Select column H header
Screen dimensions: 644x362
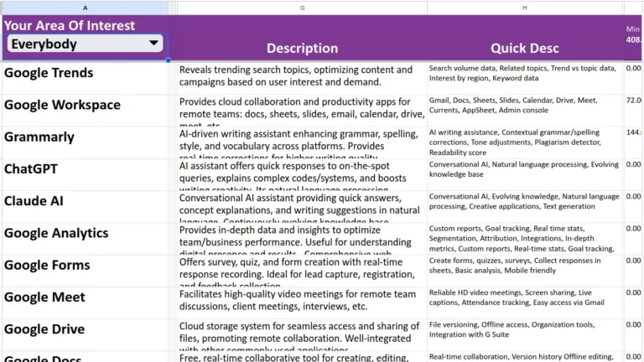[x=525, y=8]
